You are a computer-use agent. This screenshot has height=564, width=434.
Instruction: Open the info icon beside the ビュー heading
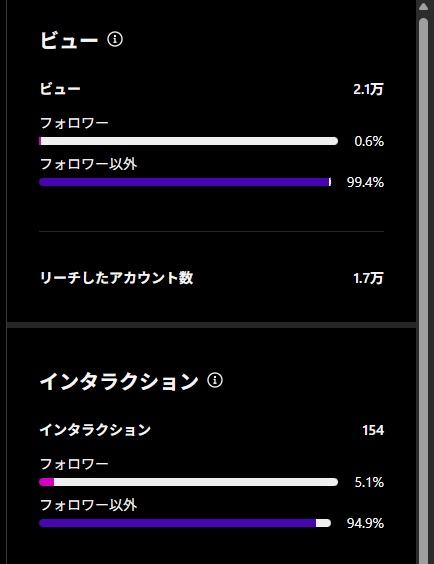pos(115,39)
